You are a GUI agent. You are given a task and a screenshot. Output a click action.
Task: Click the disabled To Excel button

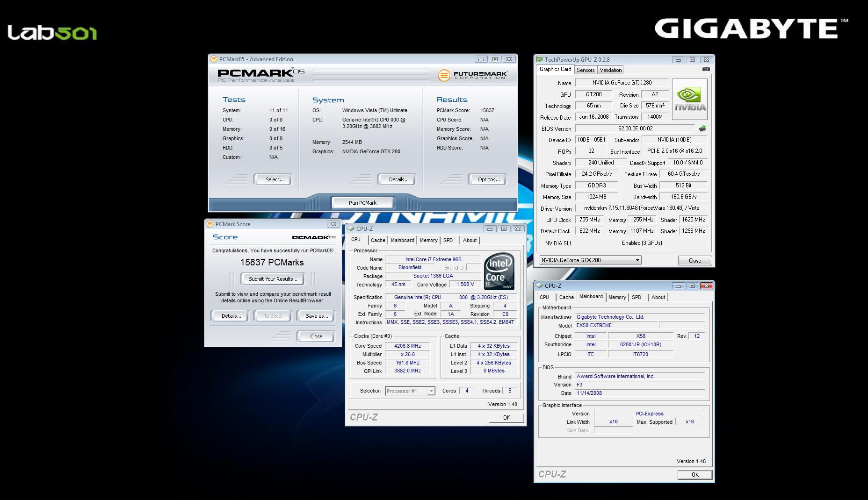click(273, 316)
